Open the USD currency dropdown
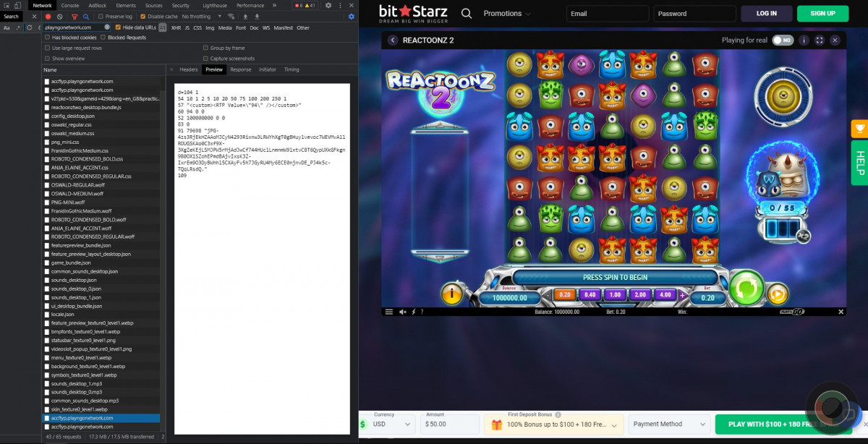 [x=393, y=424]
